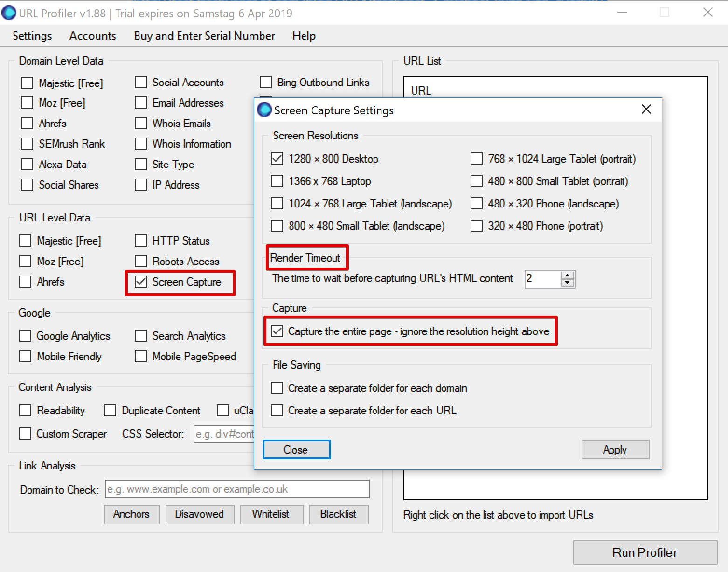This screenshot has width=728, height=572.
Task: Enable IP Address
Action: 141,185
